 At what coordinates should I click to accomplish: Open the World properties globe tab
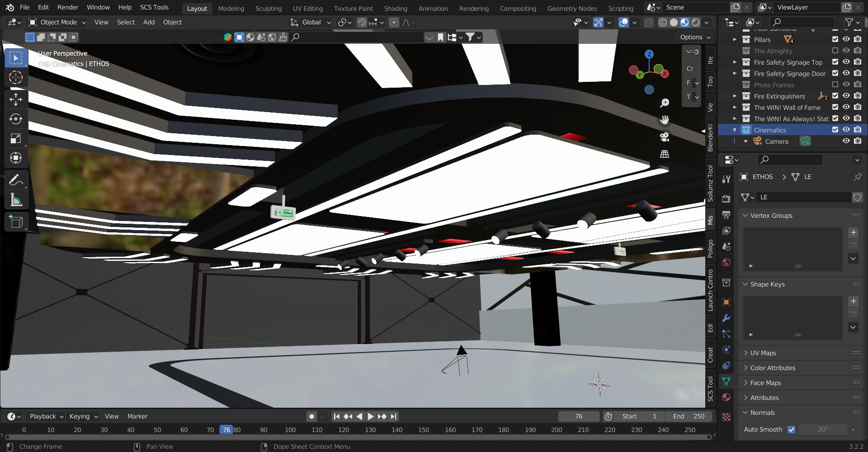point(726,262)
